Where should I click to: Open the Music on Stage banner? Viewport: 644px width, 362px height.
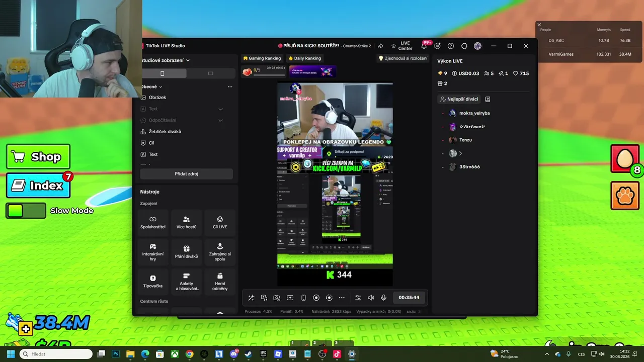click(312, 71)
